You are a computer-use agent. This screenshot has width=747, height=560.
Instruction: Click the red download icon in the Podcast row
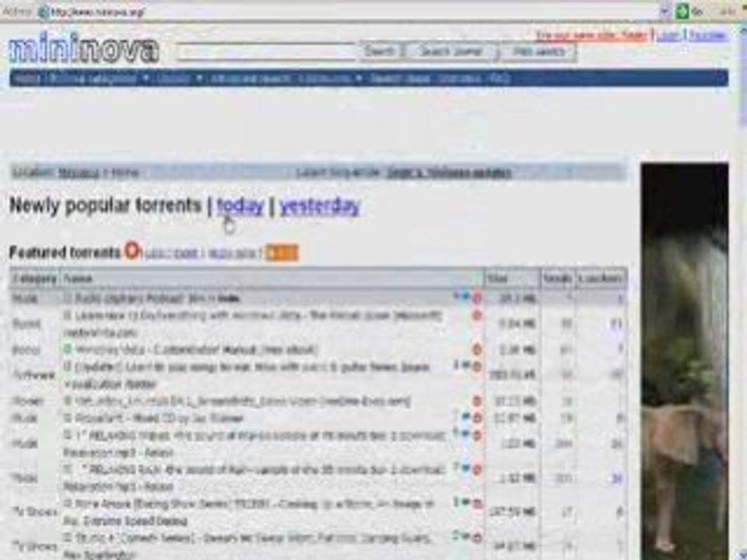477,299
